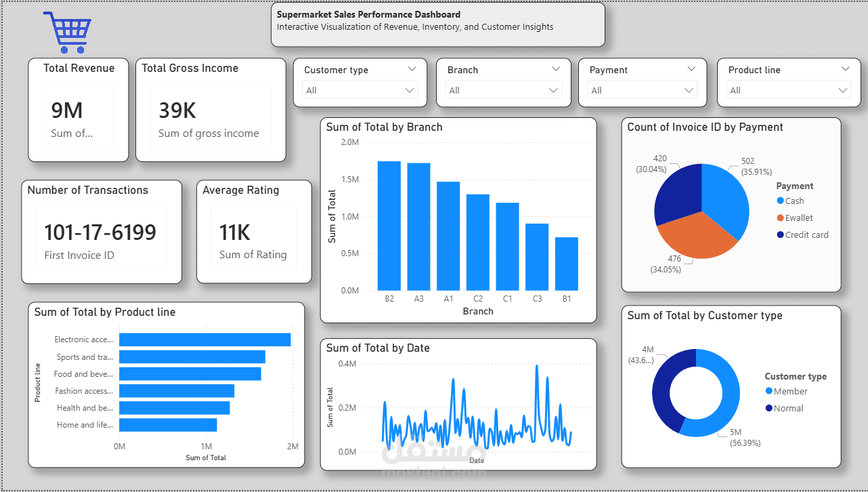
Task: Select the Member legend marker
Action: point(768,391)
